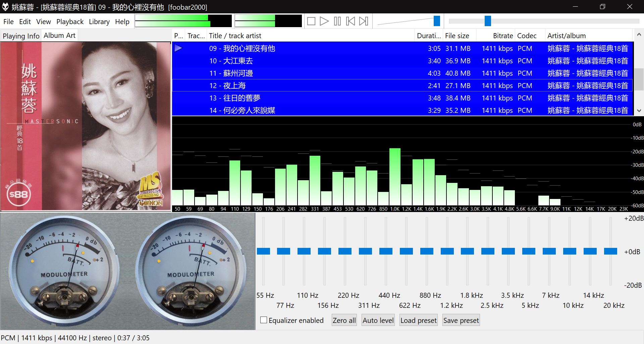Adjust the 220 Hz equalizer band slider
Screen dimensions: 644x344
(x=345, y=251)
